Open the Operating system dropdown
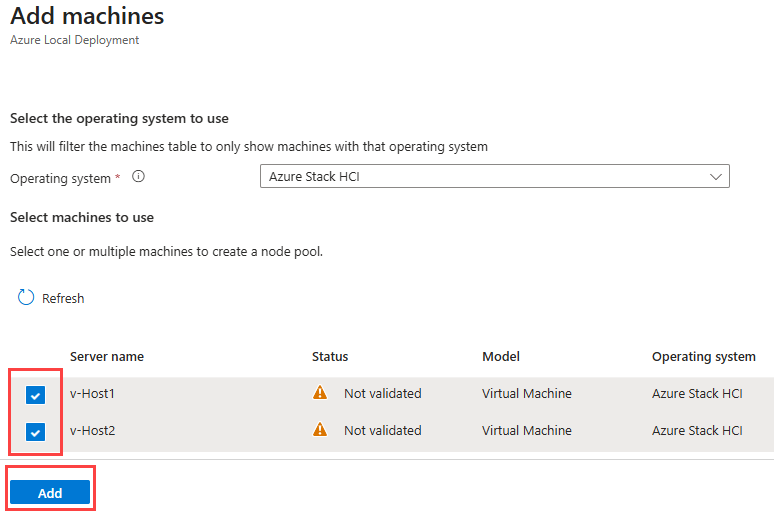Image resolution: width=774 pixels, height=518 pixels. (x=494, y=177)
